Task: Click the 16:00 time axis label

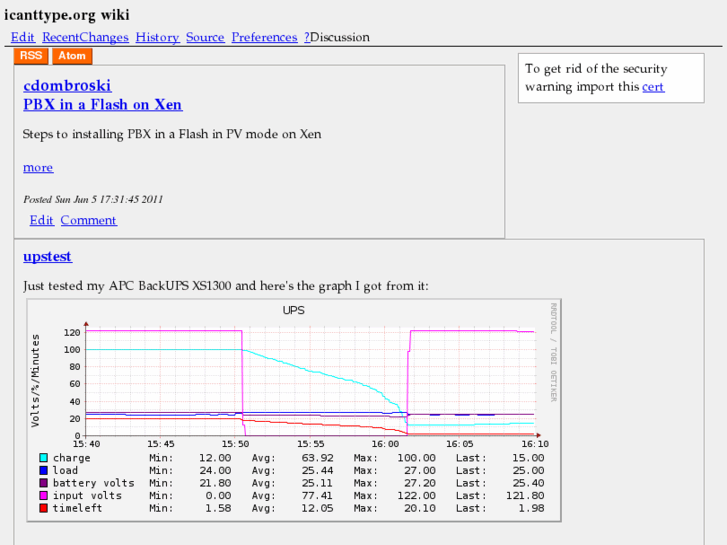Action: [385, 444]
